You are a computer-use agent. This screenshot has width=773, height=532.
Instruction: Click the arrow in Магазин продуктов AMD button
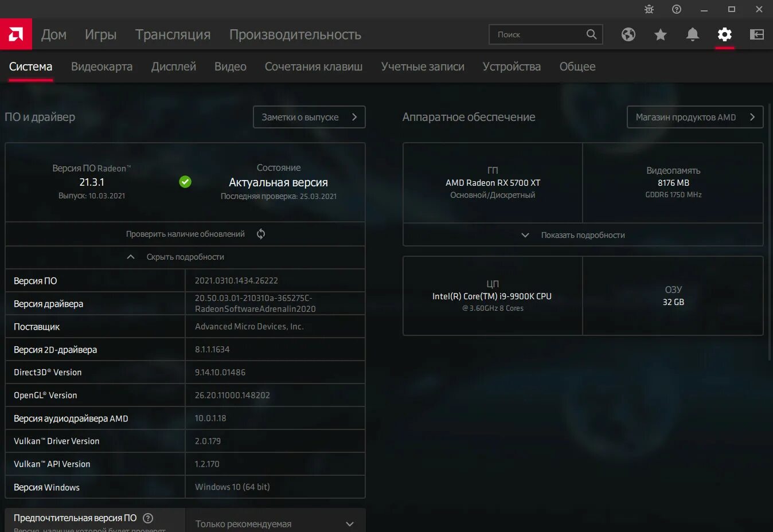pos(752,117)
